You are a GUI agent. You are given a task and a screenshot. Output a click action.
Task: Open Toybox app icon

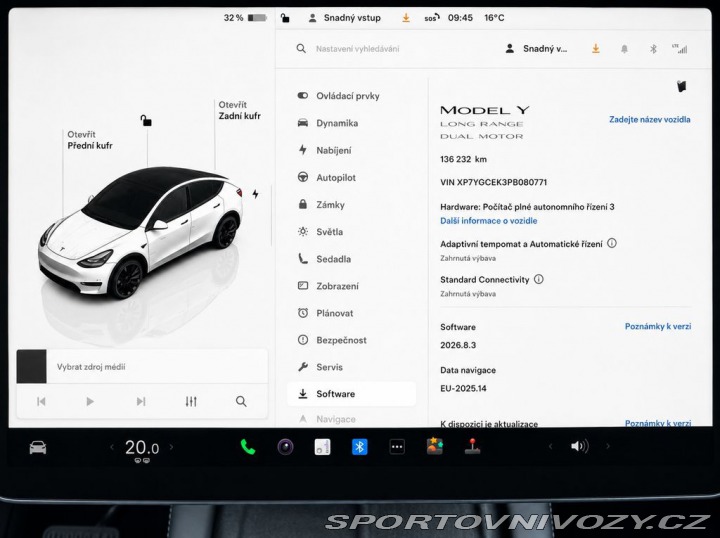tap(434, 446)
